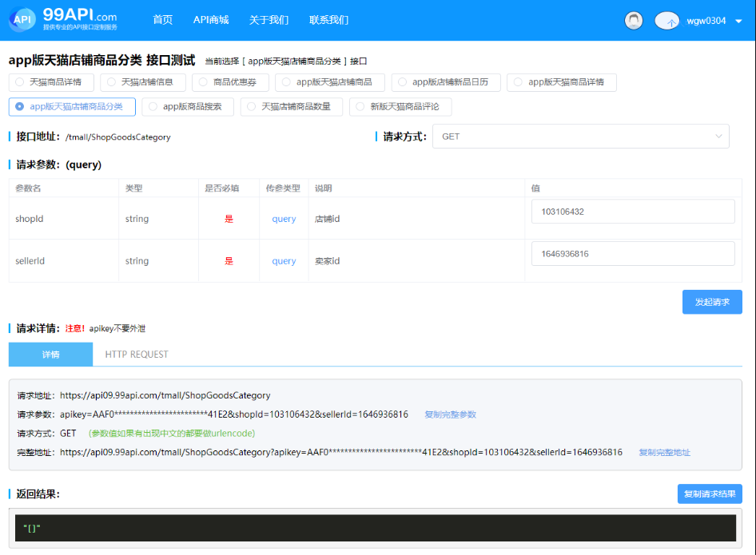Click the sellerId value input field
756x555 pixels.
pyautogui.click(x=633, y=254)
